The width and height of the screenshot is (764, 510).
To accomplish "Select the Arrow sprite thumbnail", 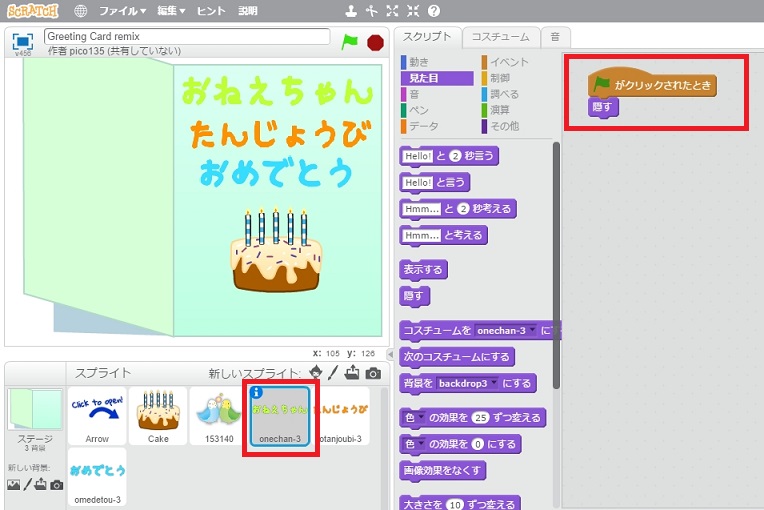I will pos(97,416).
